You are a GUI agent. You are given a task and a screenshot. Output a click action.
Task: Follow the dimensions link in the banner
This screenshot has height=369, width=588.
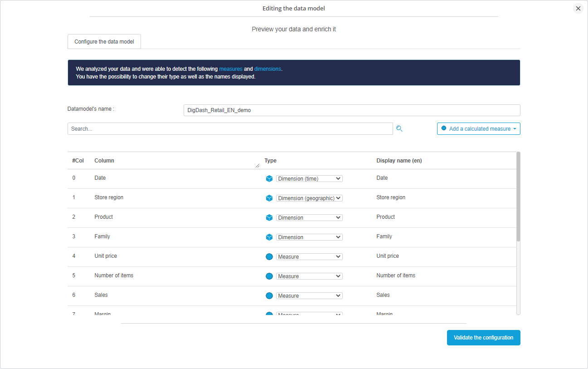(267, 69)
